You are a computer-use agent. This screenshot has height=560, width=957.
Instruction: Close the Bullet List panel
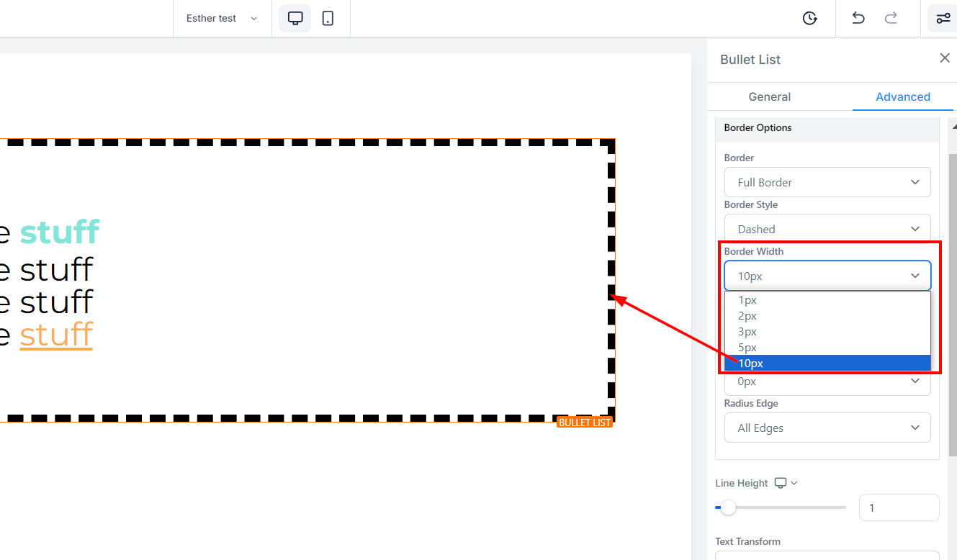pyautogui.click(x=945, y=58)
